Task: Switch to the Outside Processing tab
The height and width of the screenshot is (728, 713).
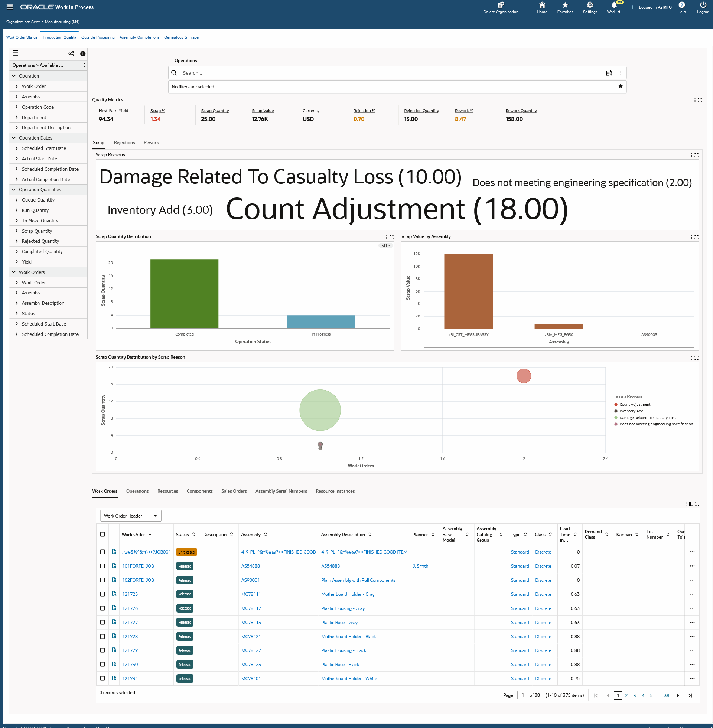Action: [x=98, y=37]
